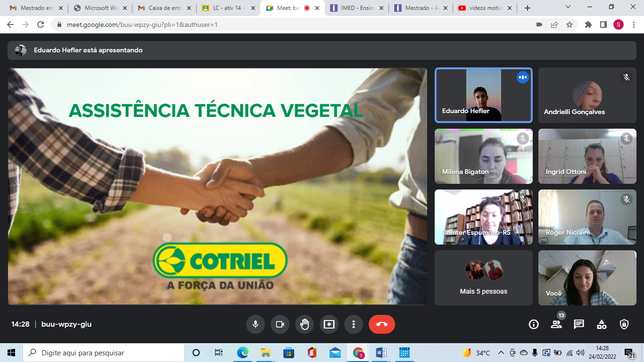Viewport: 644px width, 362px height.
Task: Open a new browser tab
Action: (528, 8)
